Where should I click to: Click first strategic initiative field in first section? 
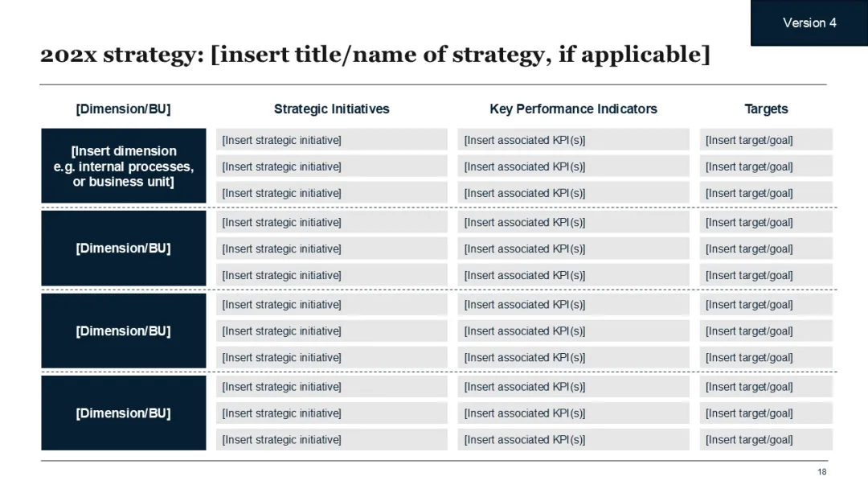(x=332, y=140)
